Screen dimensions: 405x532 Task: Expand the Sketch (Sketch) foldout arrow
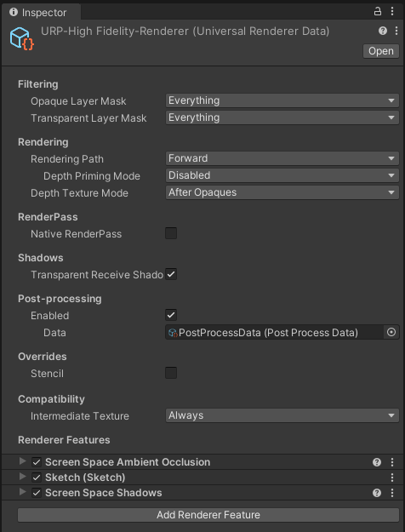tap(22, 477)
